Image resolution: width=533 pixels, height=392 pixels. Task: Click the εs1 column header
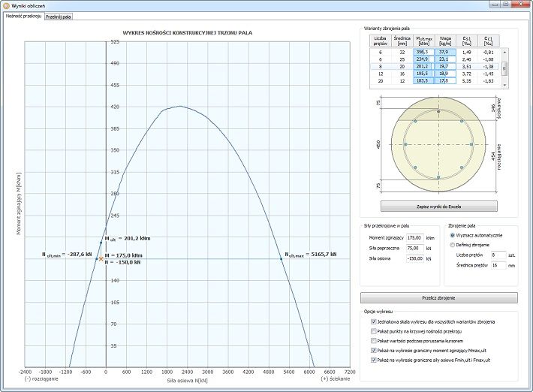[x=467, y=41]
